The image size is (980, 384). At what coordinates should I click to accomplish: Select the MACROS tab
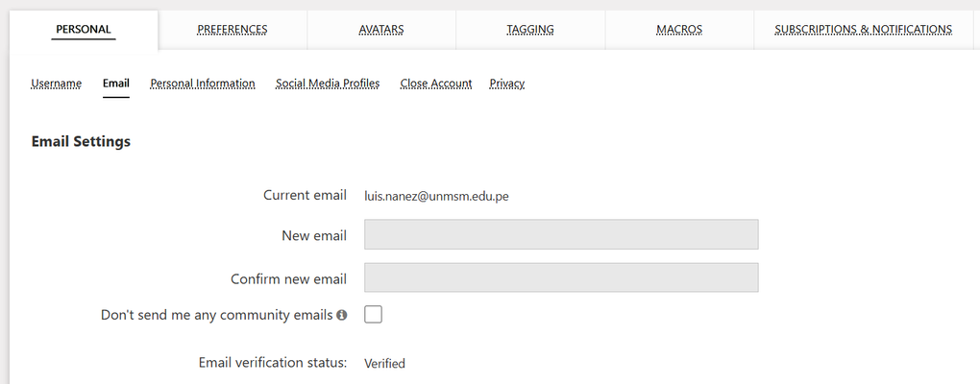coord(679,30)
